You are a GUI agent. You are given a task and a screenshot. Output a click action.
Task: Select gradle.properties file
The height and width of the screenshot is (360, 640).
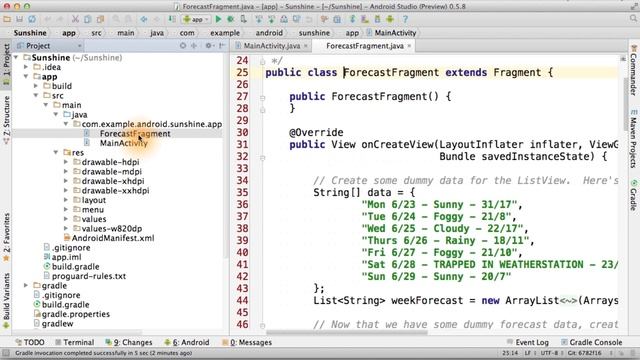[76, 314]
